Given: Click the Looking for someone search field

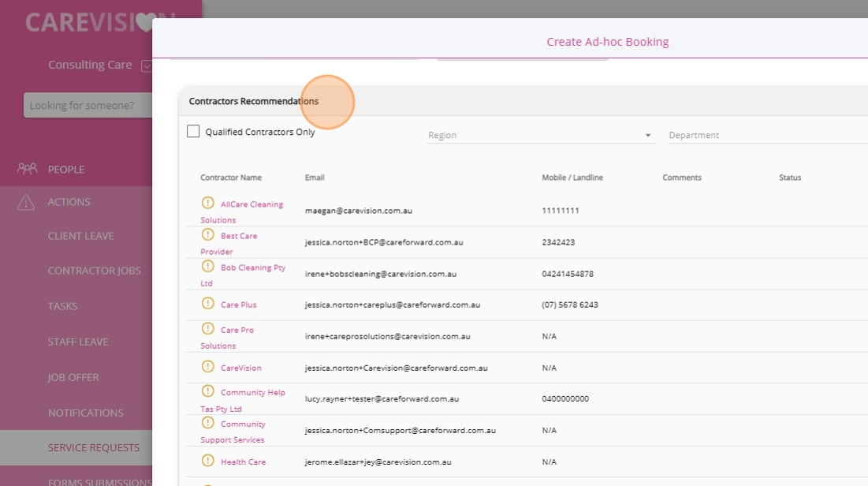Looking at the screenshot, I should pos(88,105).
